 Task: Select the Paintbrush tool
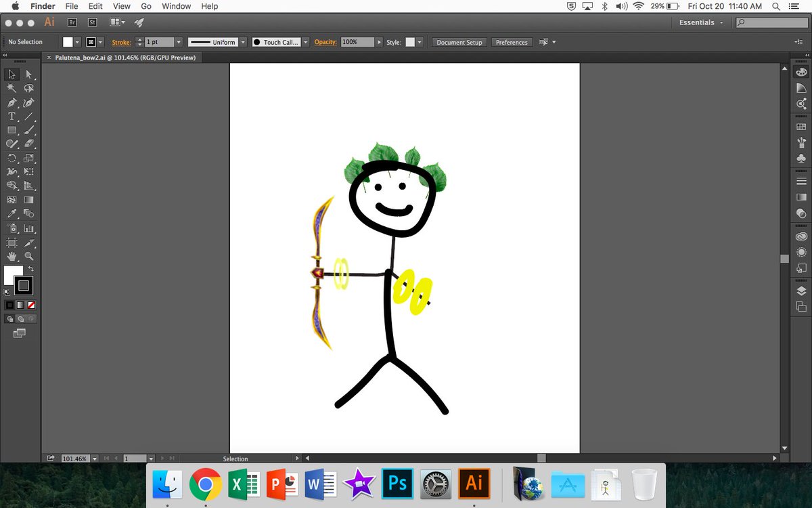[29, 130]
